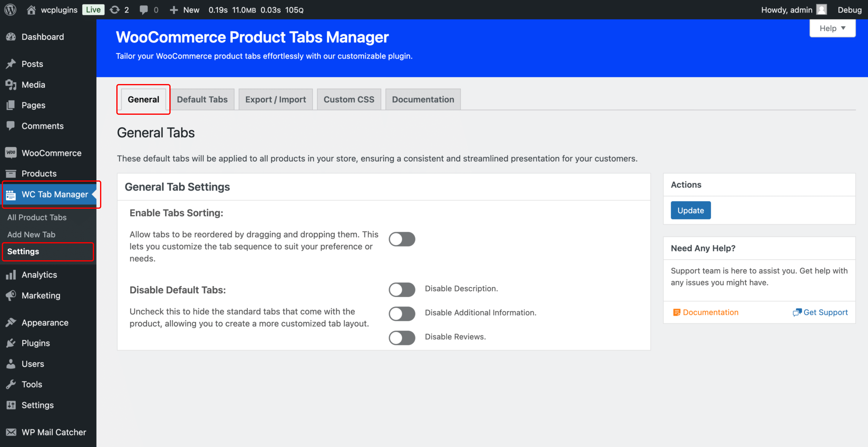Screen dimensions: 868x447
Task: Expand the Help dropdown
Action: pos(832,28)
